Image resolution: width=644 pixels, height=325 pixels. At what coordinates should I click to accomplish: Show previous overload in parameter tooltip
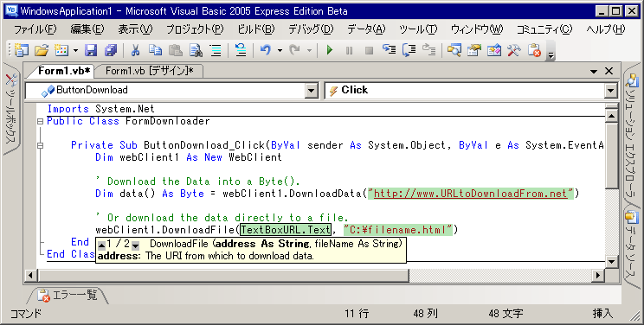point(101,245)
